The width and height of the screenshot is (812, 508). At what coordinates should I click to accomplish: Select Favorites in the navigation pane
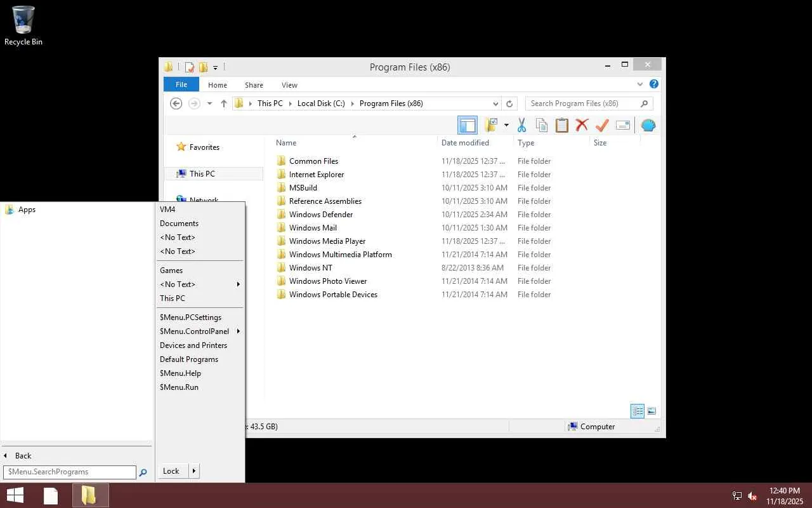coord(204,147)
